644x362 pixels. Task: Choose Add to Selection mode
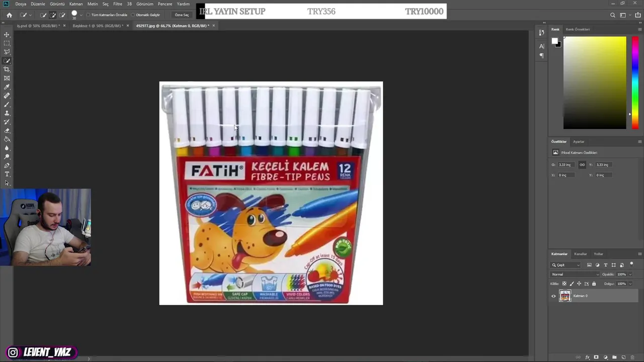[x=53, y=15]
